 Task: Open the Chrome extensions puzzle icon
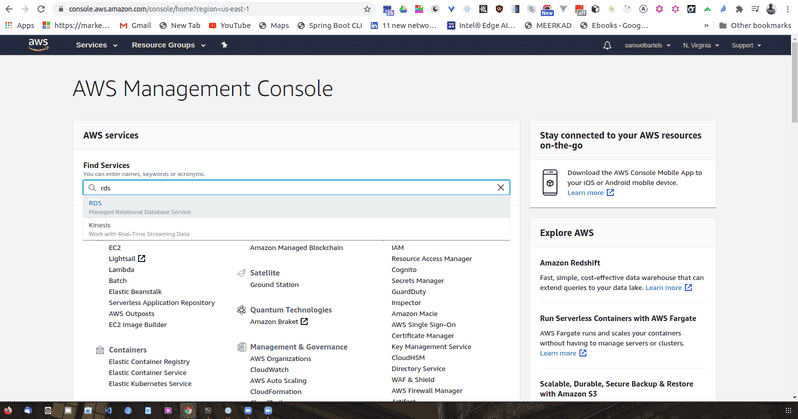point(739,9)
